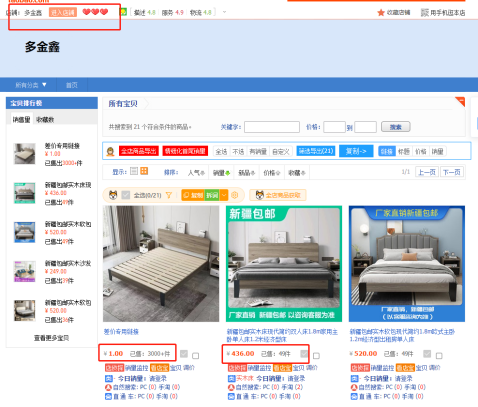Click the 下一页 pagination button

452,172
